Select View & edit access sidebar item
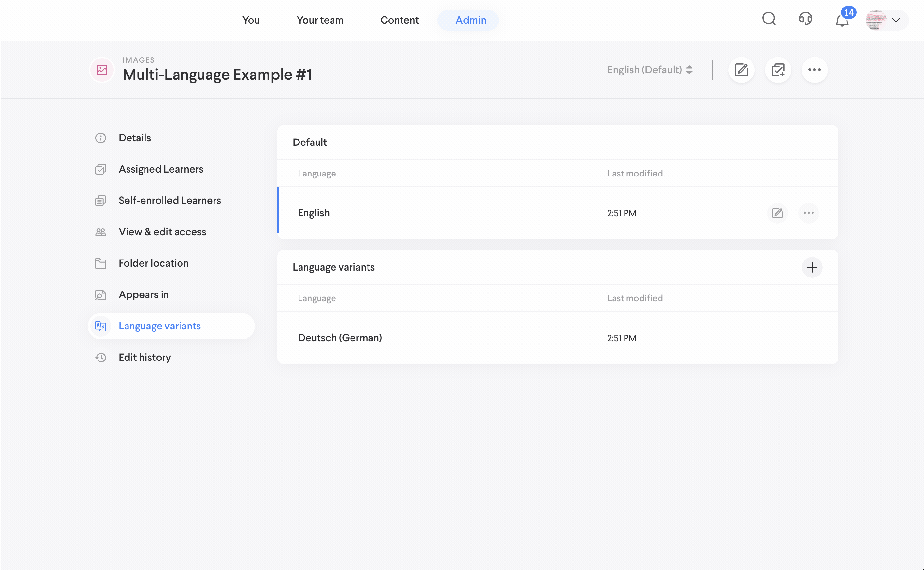 pos(162,232)
